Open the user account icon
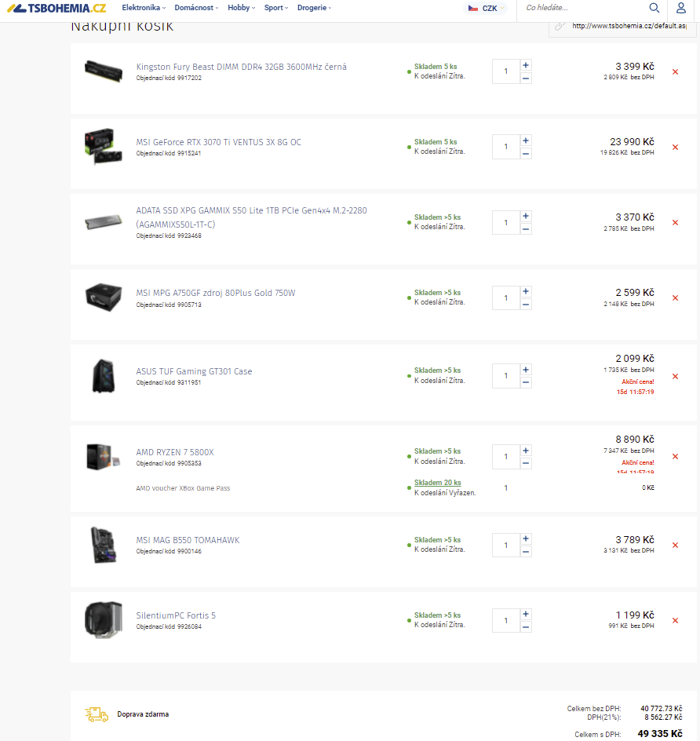700x741 pixels. pos(680,9)
